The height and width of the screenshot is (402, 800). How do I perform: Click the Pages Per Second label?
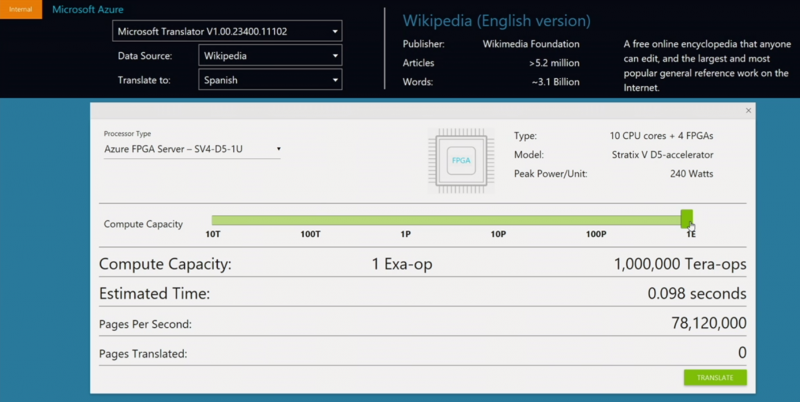(145, 324)
